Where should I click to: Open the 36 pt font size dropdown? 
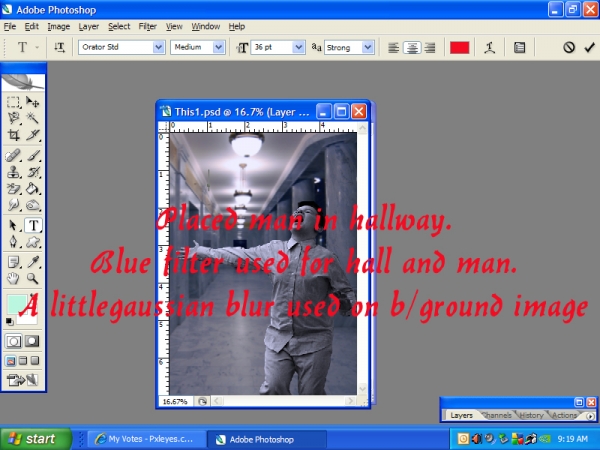(298, 47)
